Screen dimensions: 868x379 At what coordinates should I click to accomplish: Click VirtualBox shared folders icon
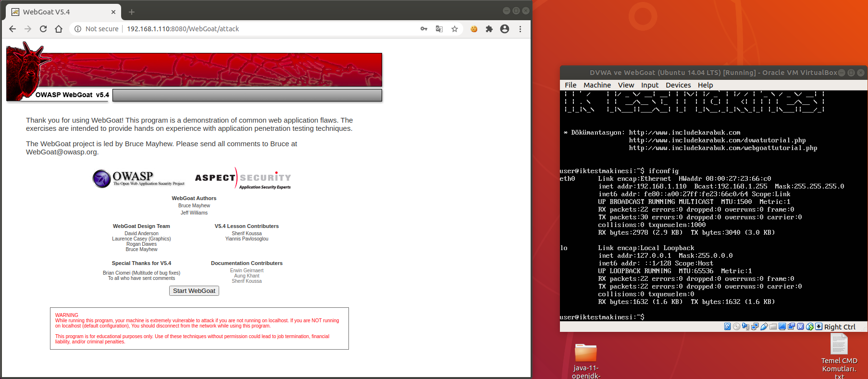pyautogui.click(x=773, y=327)
